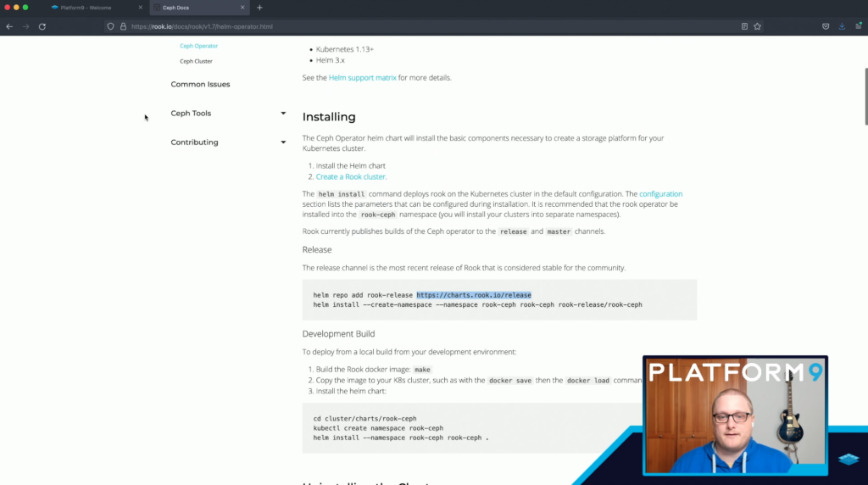Open Contributing sidebar entry
This screenshot has height=485, width=868.
pos(194,142)
